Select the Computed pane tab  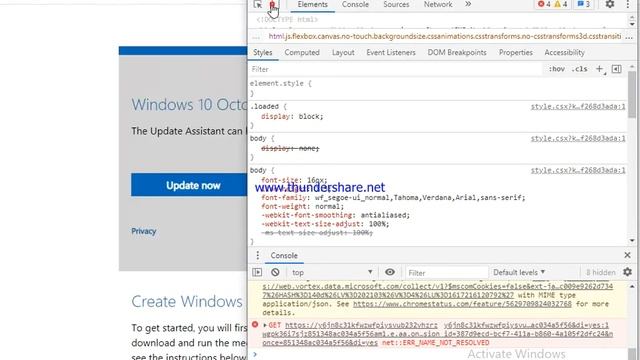[x=302, y=53]
